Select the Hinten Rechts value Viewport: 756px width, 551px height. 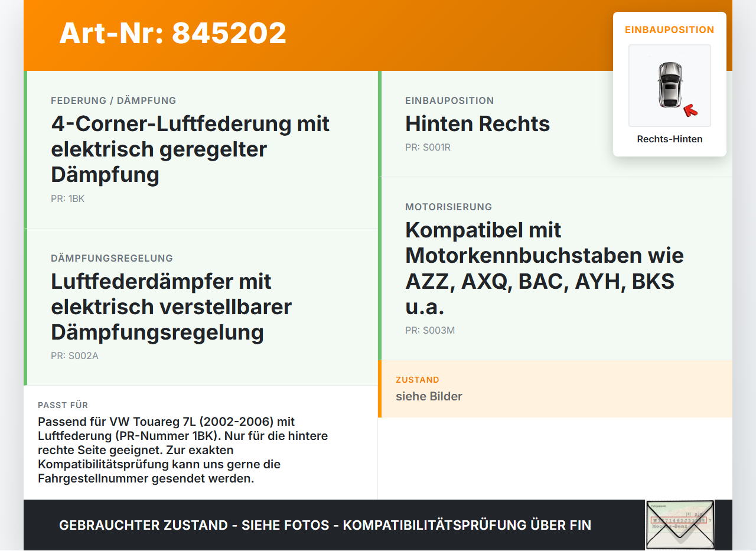pyautogui.click(x=477, y=124)
